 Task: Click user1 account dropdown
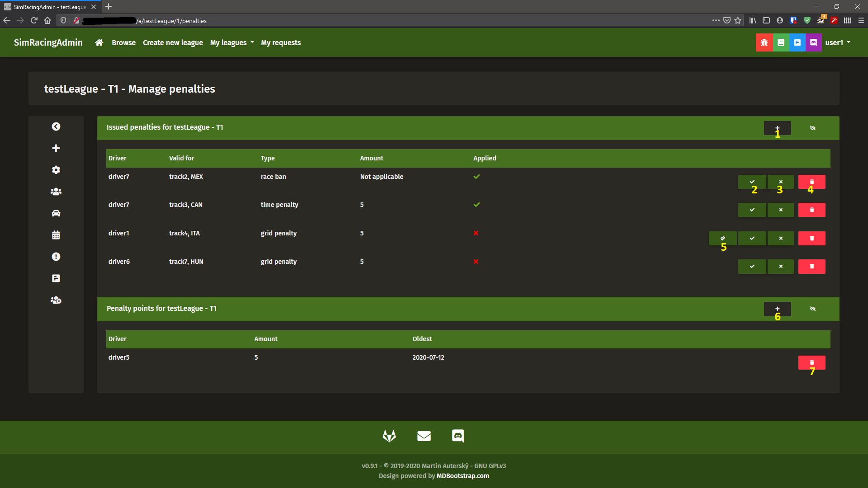838,42
